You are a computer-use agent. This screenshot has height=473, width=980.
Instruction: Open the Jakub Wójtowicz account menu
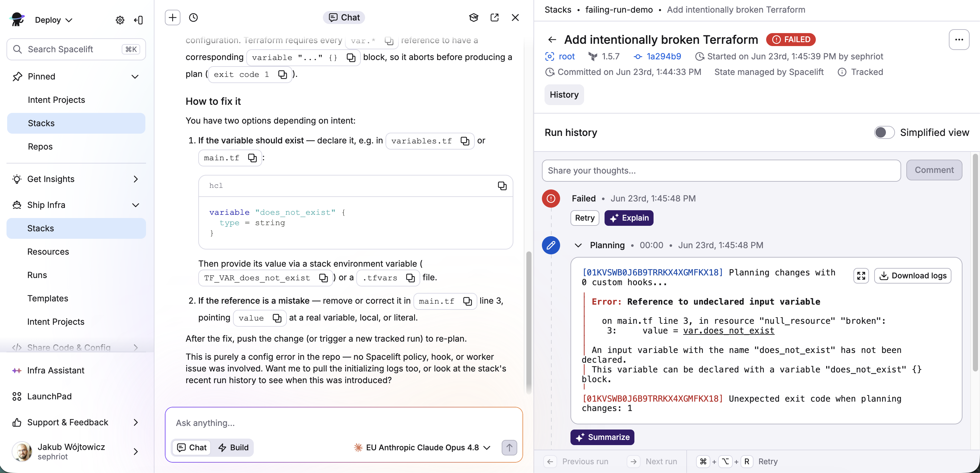[x=76, y=451]
